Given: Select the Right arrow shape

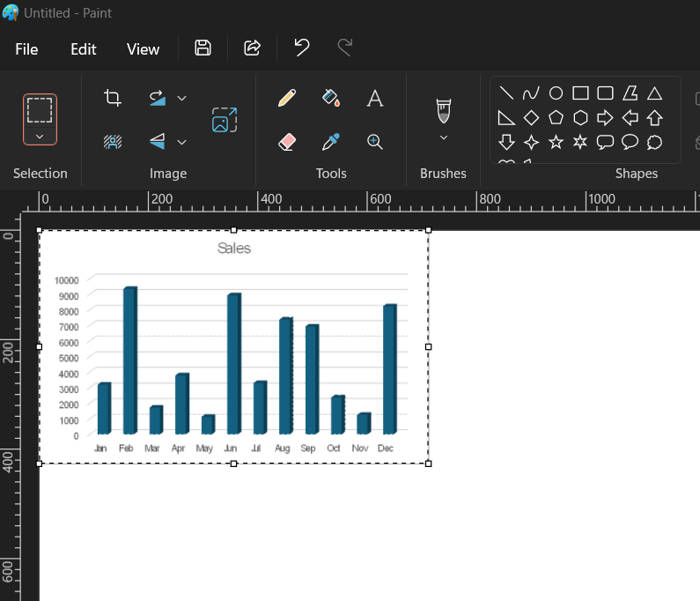Looking at the screenshot, I should coord(606,118).
